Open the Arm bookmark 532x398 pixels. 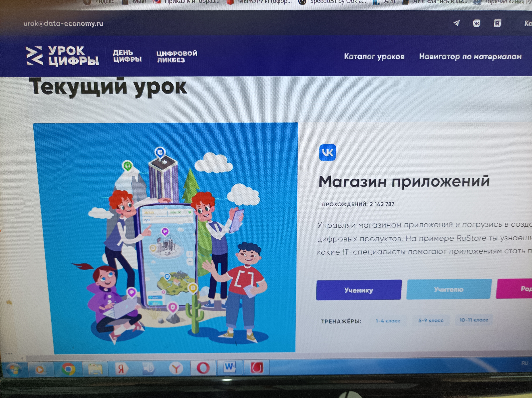[x=384, y=2]
